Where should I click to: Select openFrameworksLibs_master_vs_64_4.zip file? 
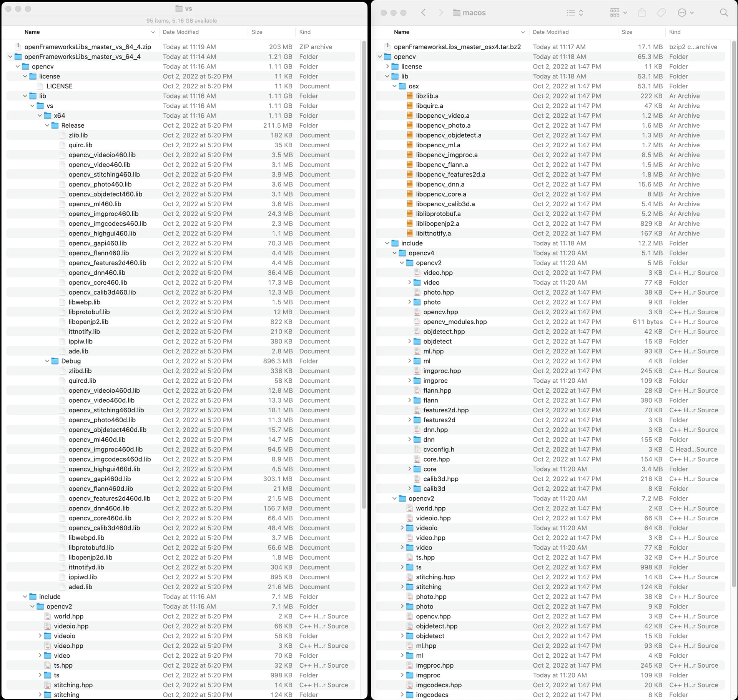coord(88,47)
